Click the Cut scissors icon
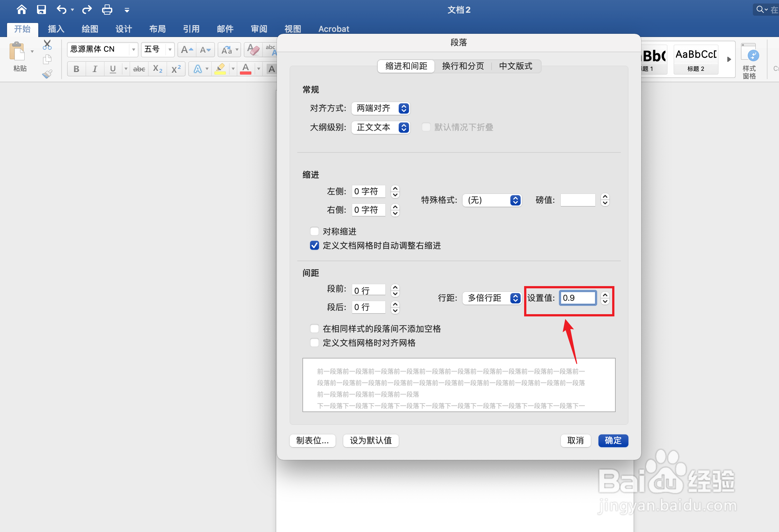The height and width of the screenshot is (532, 779). coord(47,45)
